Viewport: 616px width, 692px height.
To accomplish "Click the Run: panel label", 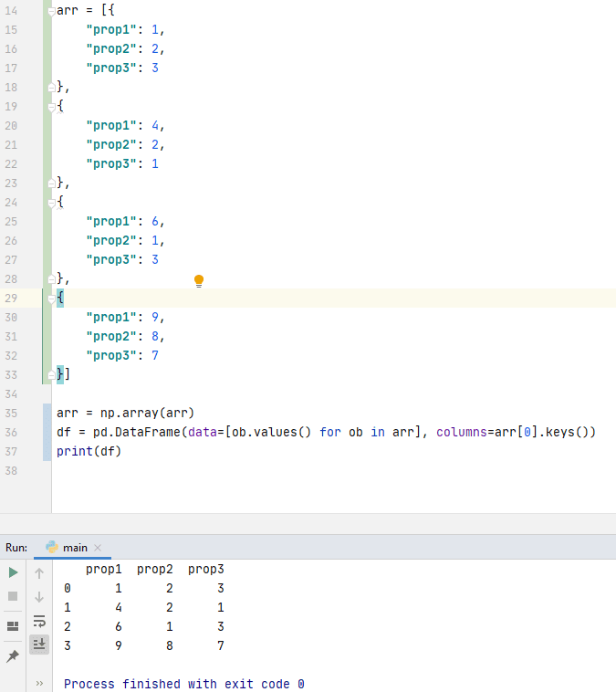I will pyautogui.click(x=16, y=548).
